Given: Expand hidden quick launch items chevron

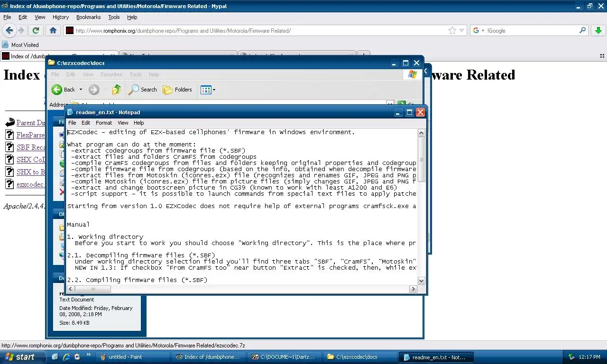Looking at the screenshot, I should tap(89, 355).
